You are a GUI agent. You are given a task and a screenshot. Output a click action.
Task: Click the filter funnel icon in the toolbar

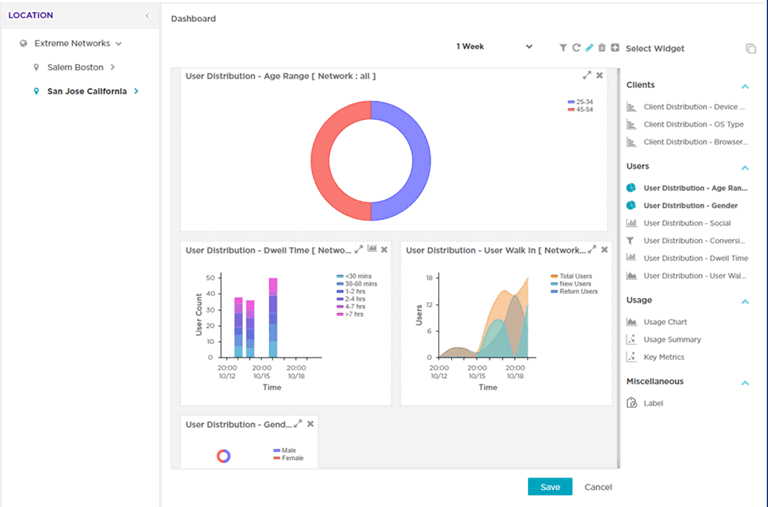(563, 48)
